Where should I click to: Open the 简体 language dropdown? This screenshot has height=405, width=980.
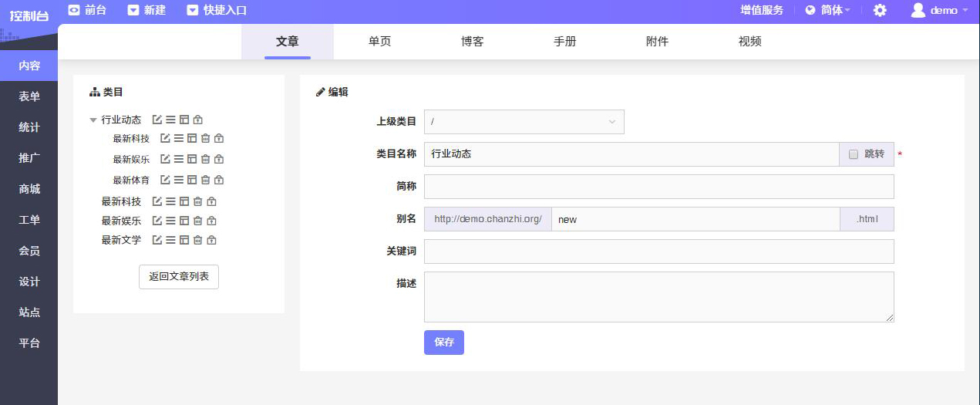828,10
